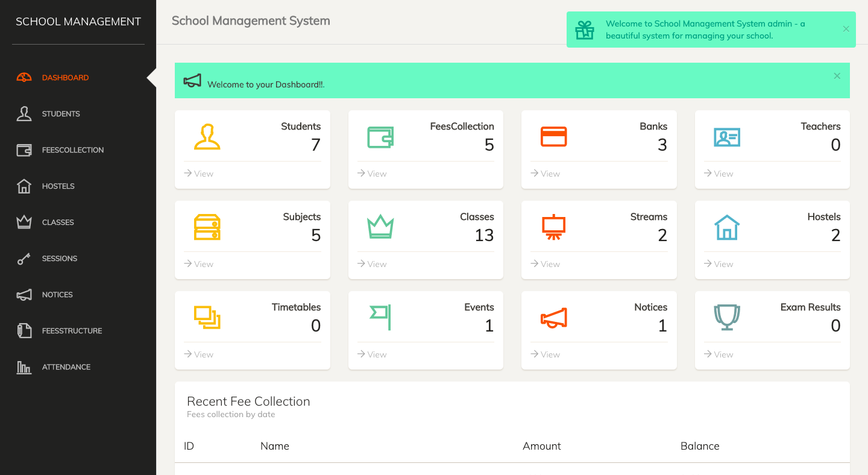
Task: Click the orange bank card icon on Banks card
Action: (553, 137)
